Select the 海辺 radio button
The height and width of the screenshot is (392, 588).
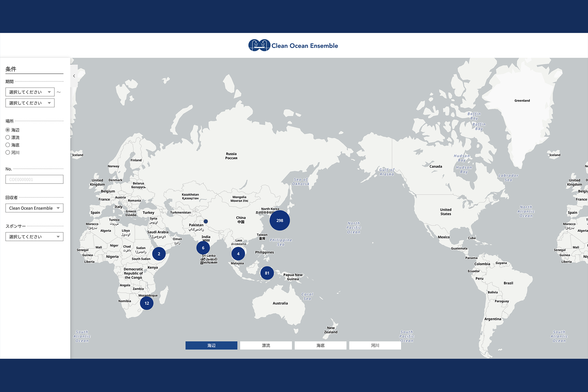click(x=8, y=130)
